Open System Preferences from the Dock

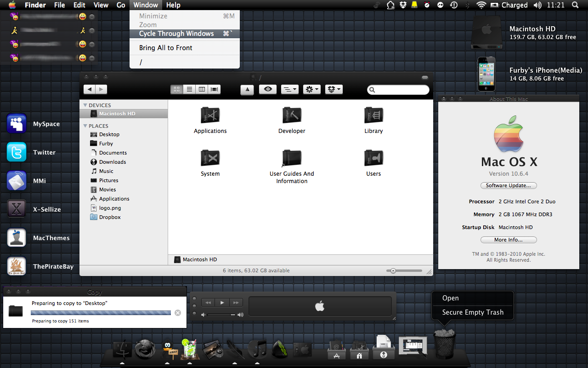click(303, 350)
